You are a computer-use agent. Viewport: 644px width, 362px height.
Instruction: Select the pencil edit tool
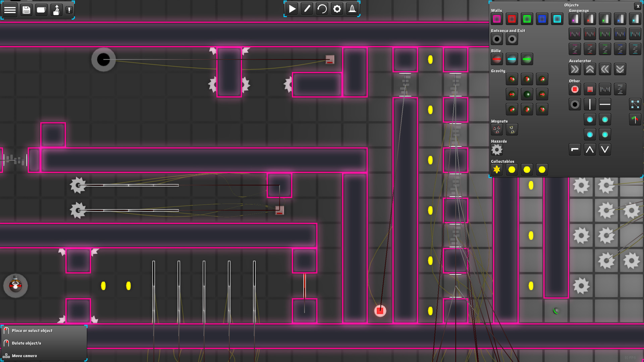point(307,9)
